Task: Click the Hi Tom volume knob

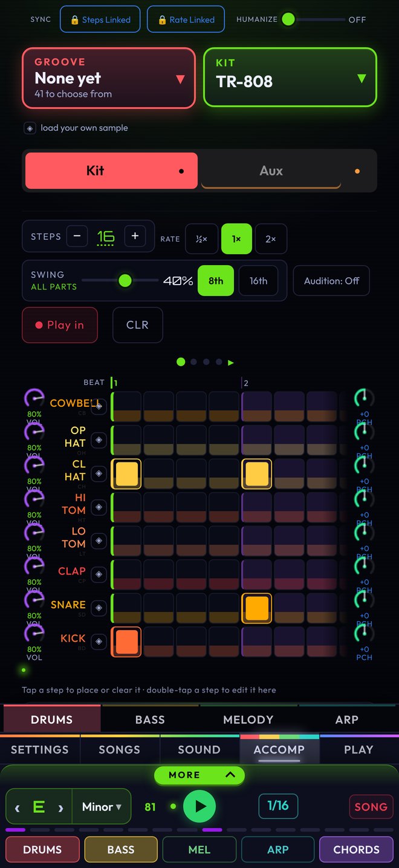Action: (x=34, y=499)
